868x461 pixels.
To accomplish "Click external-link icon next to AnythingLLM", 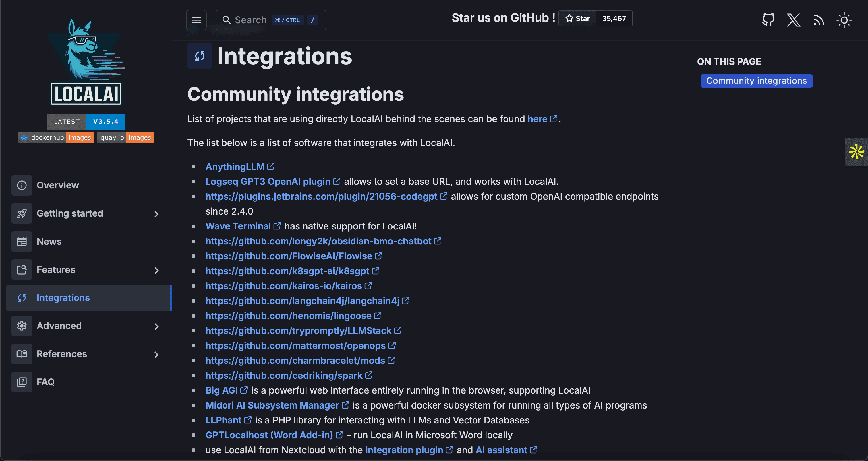I will pos(271,166).
